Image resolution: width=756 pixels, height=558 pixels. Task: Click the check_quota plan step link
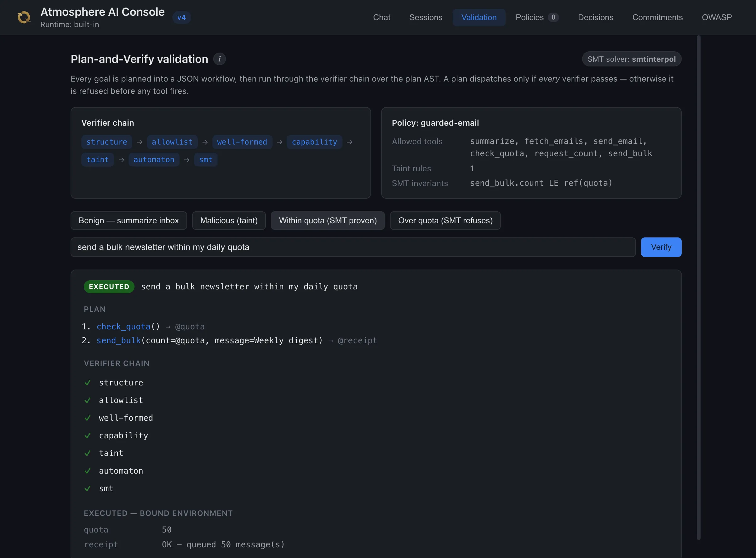point(123,327)
